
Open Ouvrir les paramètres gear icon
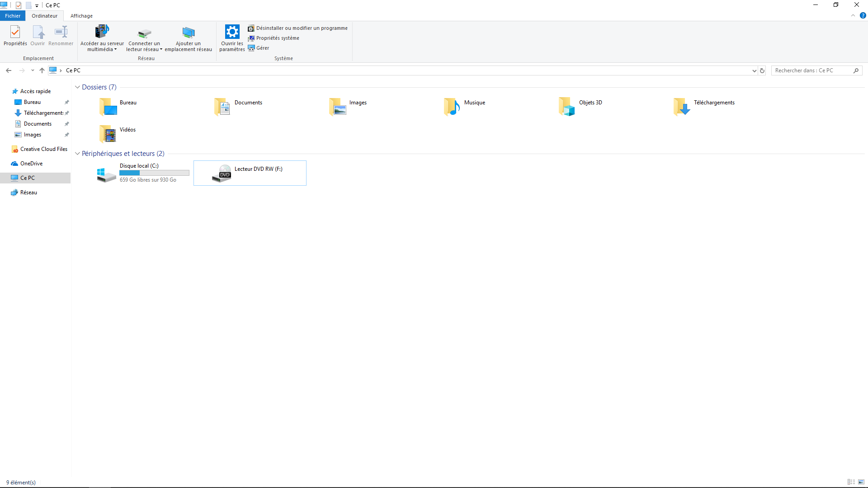232,33
